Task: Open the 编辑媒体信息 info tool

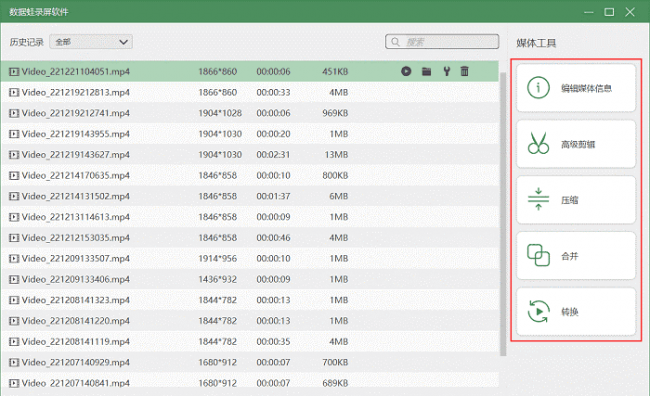Action: (576, 88)
